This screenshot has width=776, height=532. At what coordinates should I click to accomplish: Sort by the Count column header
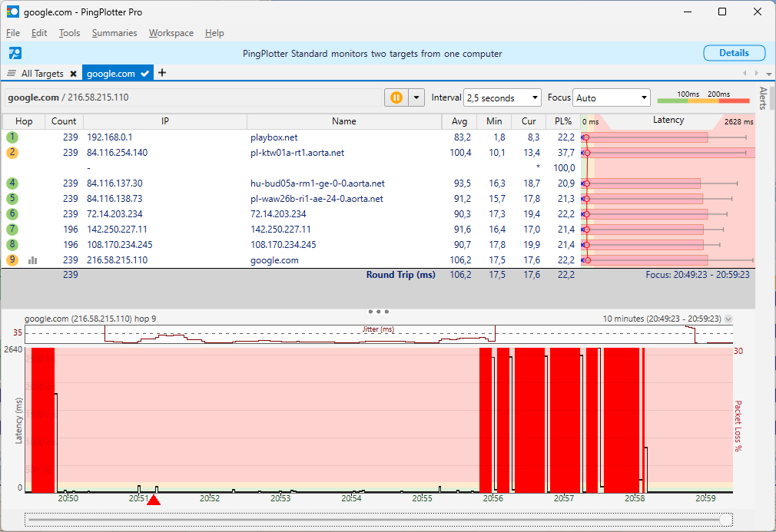click(x=64, y=121)
